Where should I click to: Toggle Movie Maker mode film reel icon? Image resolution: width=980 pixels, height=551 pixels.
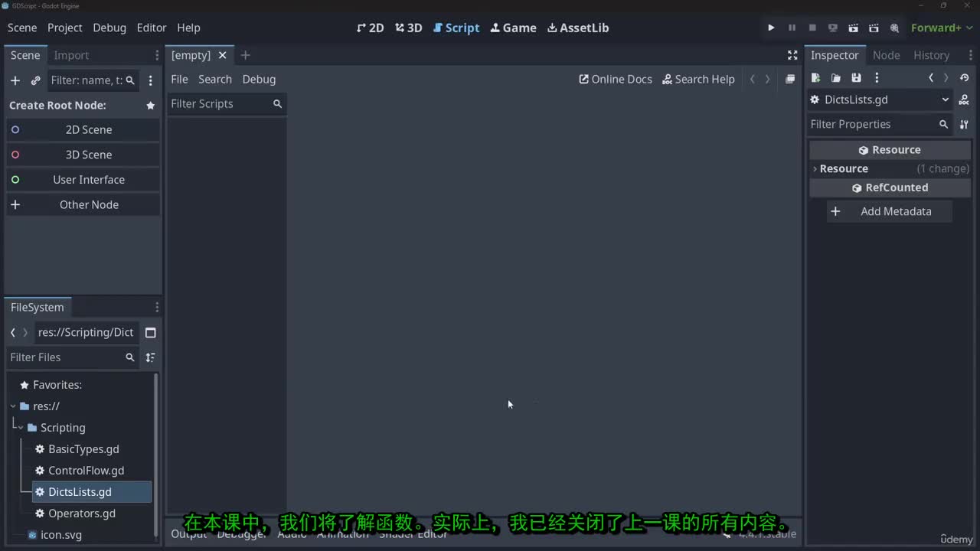894,28
